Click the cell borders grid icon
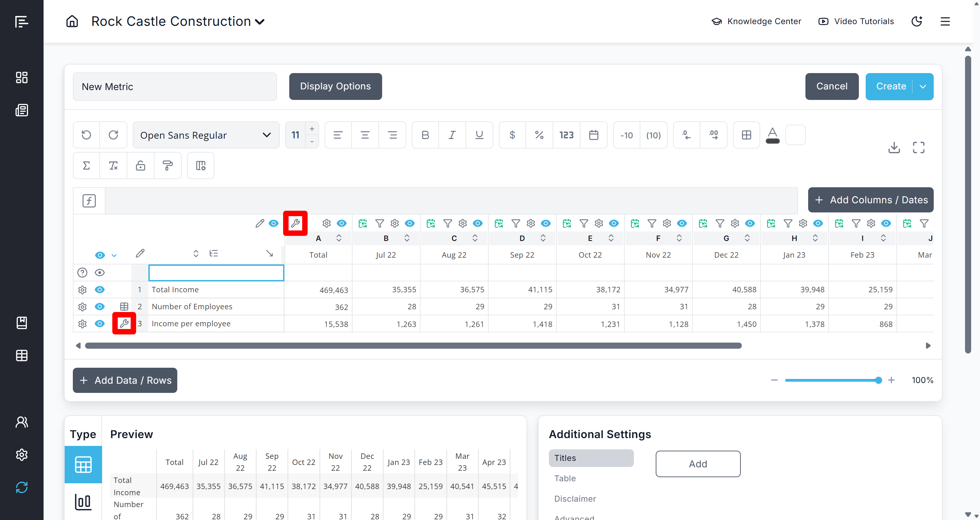Image resolution: width=980 pixels, height=520 pixels. coord(746,135)
